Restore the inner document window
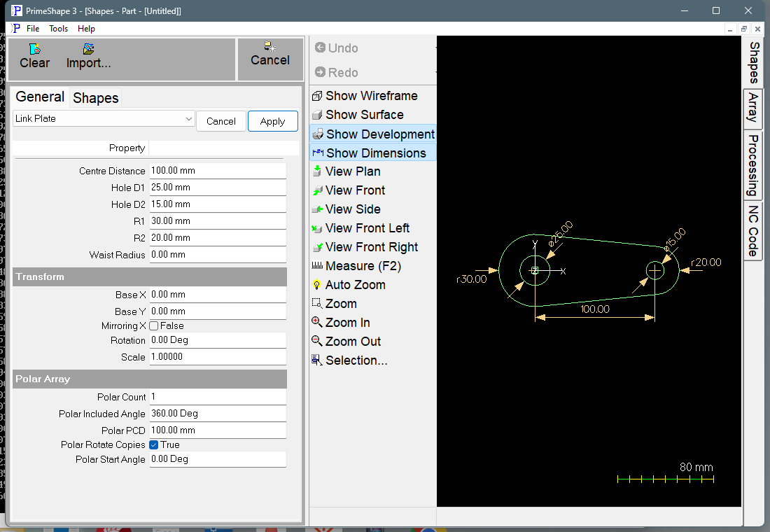The width and height of the screenshot is (770, 532). pos(744,29)
